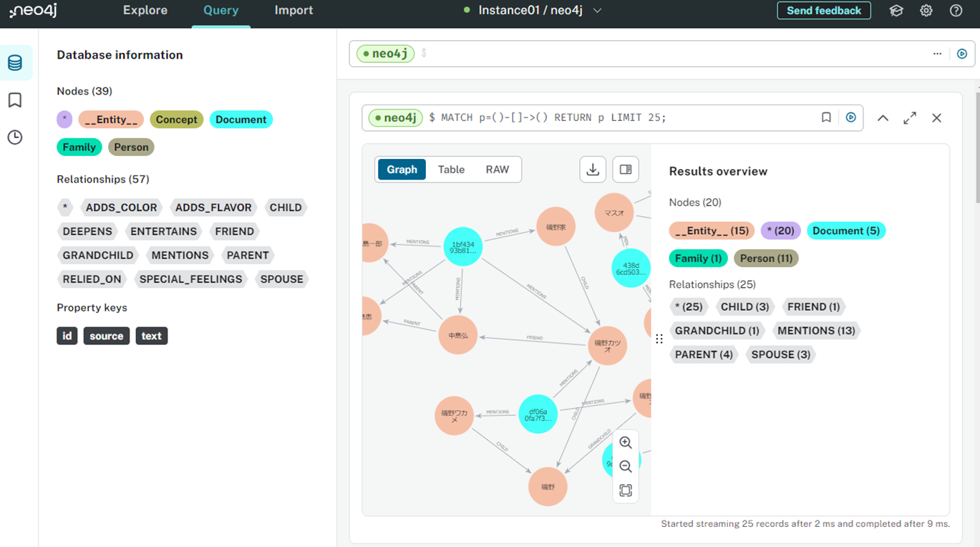980x547 pixels.
Task: Download the graph visualization
Action: 593,169
